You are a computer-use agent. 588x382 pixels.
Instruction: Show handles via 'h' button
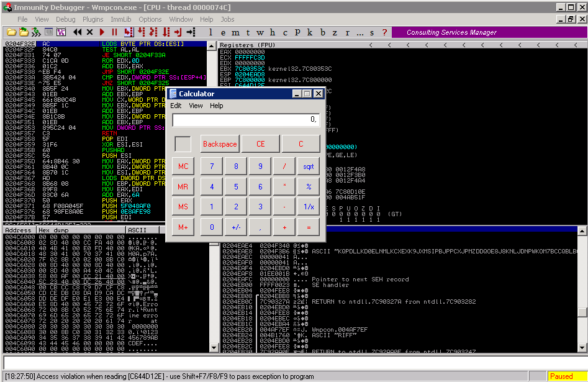(x=273, y=32)
